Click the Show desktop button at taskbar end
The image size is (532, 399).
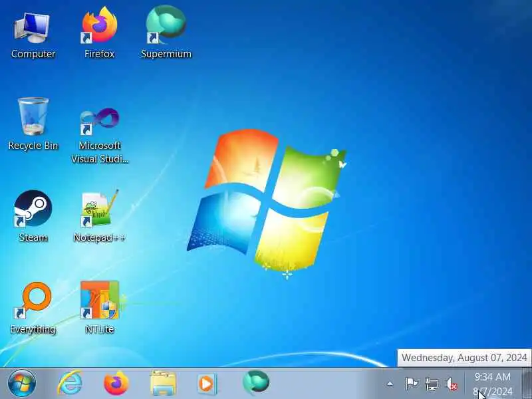(x=527, y=384)
